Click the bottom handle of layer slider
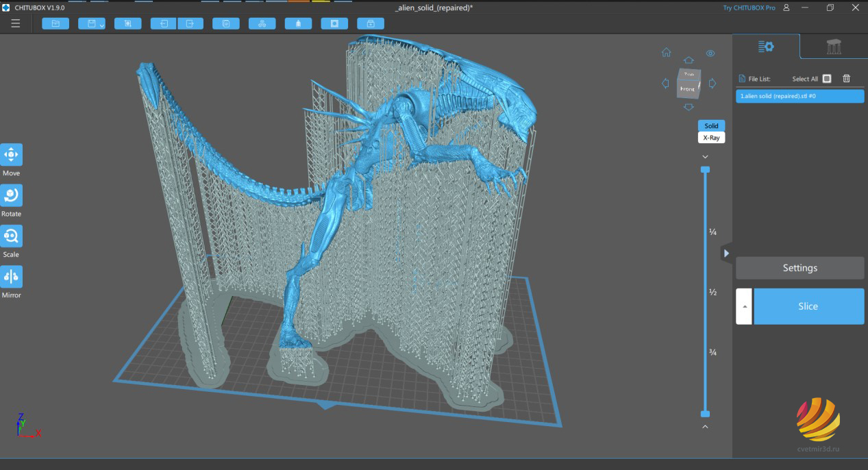 [705, 414]
